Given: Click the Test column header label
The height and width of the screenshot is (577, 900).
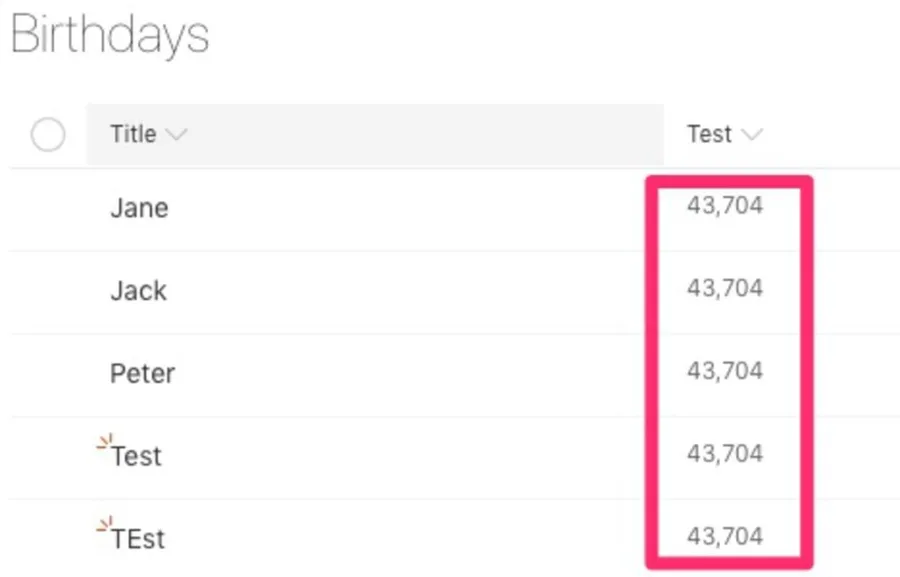Looking at the screenshot, I should tap(709, 134).
